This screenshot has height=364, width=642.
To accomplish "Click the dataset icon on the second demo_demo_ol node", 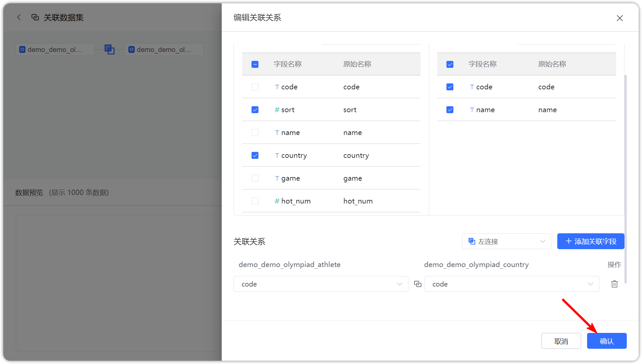I will (x=131, y=49).
